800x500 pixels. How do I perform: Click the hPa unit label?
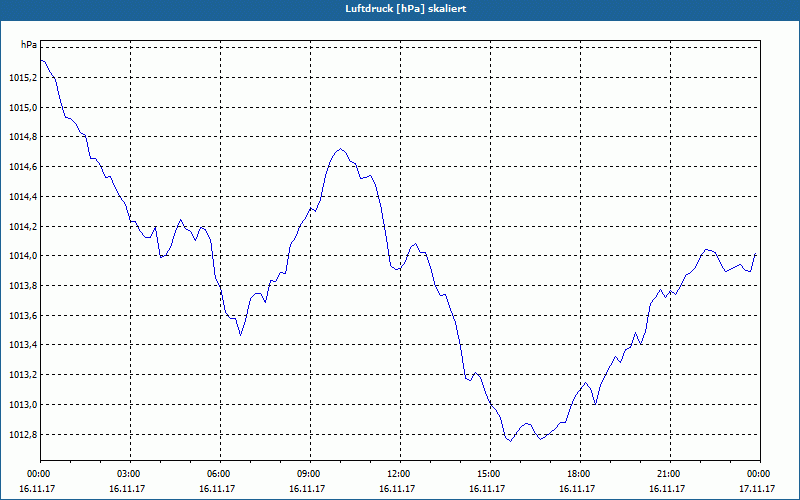pyautogui.click(x=29, y=45)
